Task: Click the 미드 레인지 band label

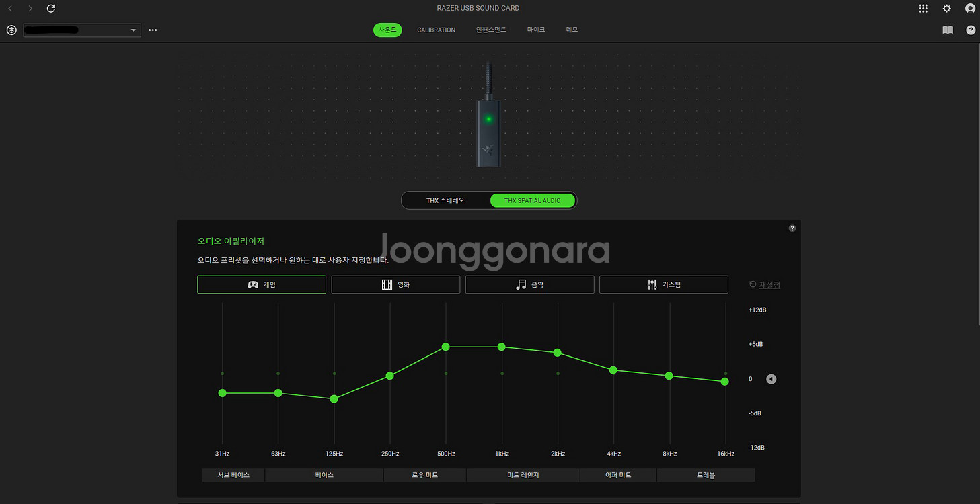Action: [x=523, y=475]
